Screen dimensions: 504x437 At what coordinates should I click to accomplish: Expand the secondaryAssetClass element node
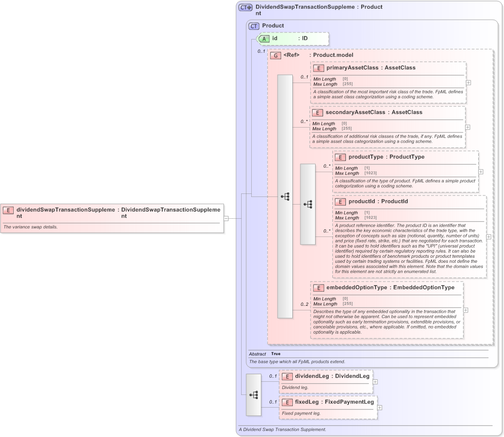coord(468,127)
